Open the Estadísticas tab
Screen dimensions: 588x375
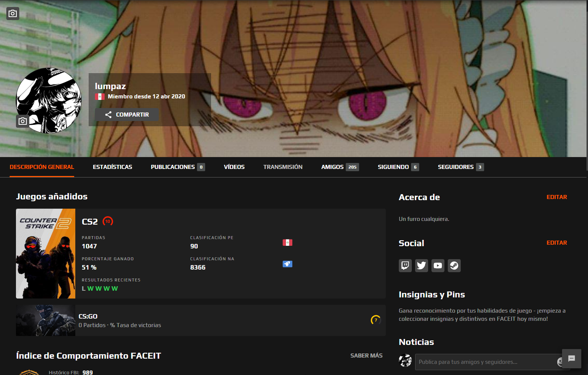click(112, 167)
